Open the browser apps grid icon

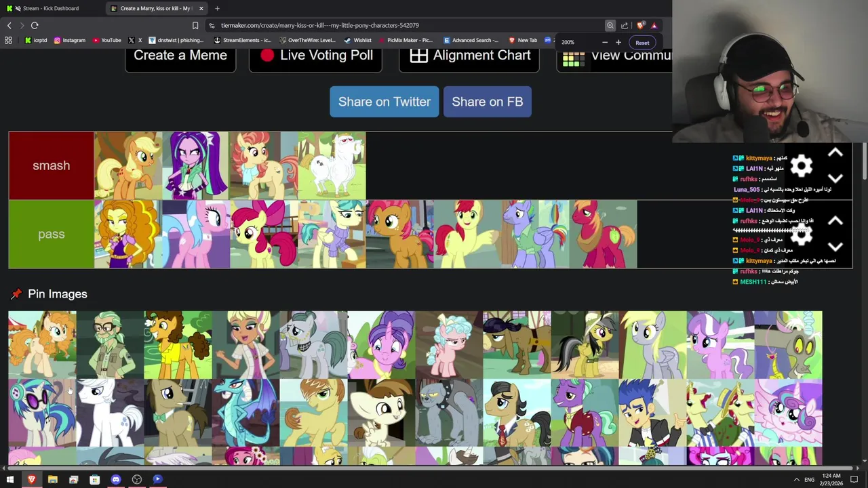coord(8,40)
